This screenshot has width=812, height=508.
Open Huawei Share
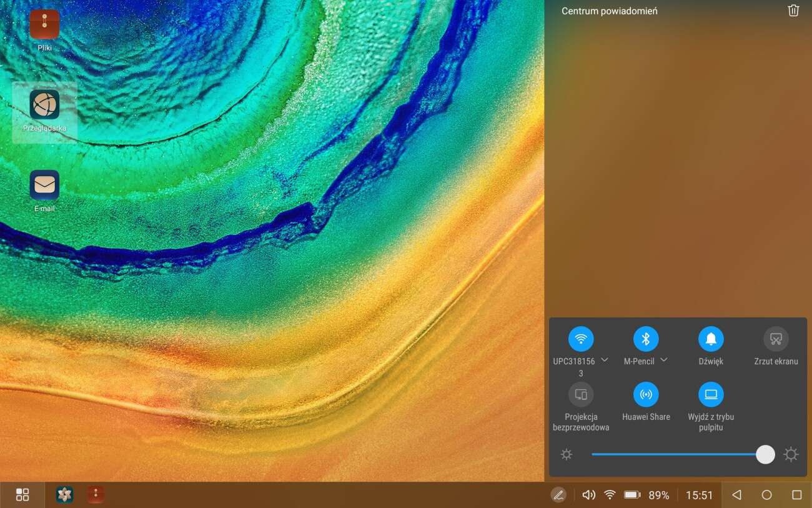646,394
